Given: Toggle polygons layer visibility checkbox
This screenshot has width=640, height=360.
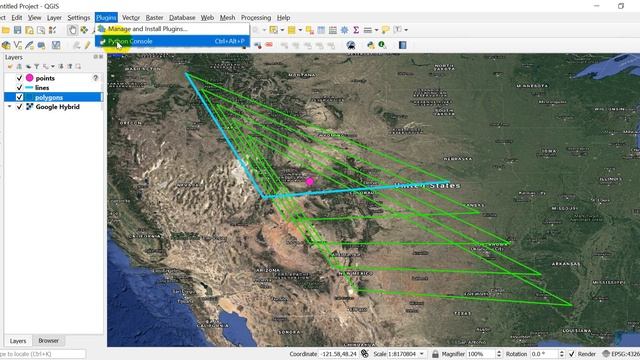Looking at the screenshot, I should click(x=19, y=97).
